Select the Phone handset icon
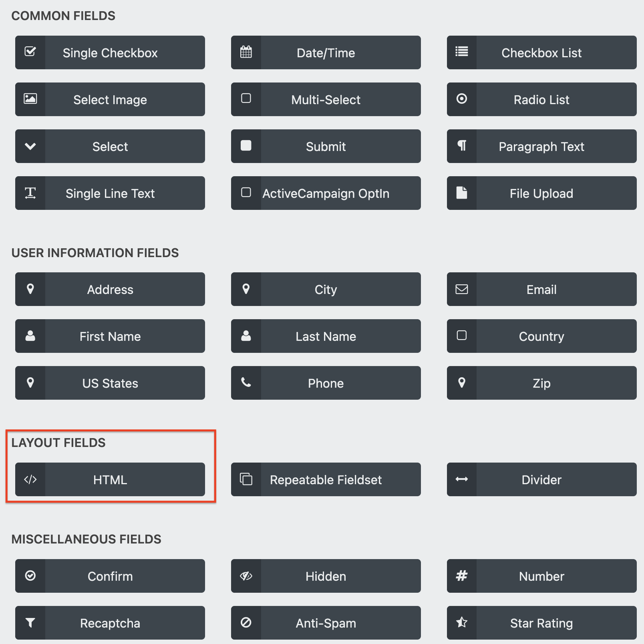This screenshot has height=644, width=644. 246,383
